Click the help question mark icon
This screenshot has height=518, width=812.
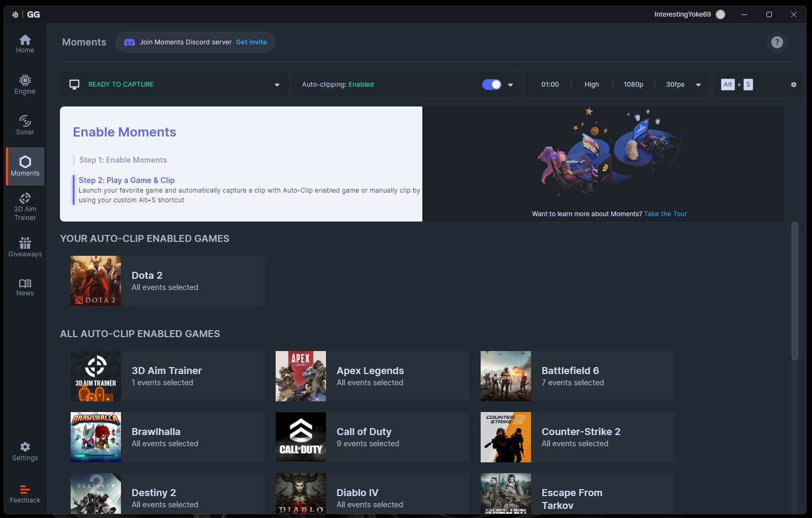coord(777,42)
